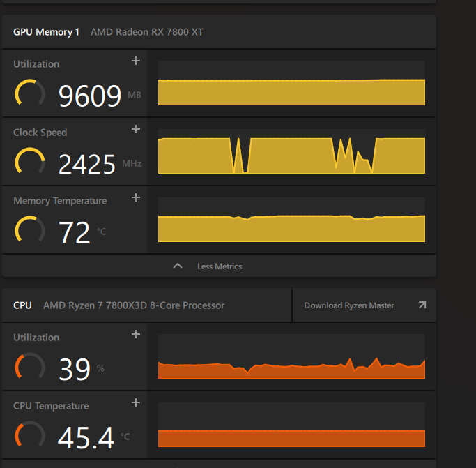
Task: Select the CPU AMD Ryzen 7 7800X3D header
Action: point(119,305)
